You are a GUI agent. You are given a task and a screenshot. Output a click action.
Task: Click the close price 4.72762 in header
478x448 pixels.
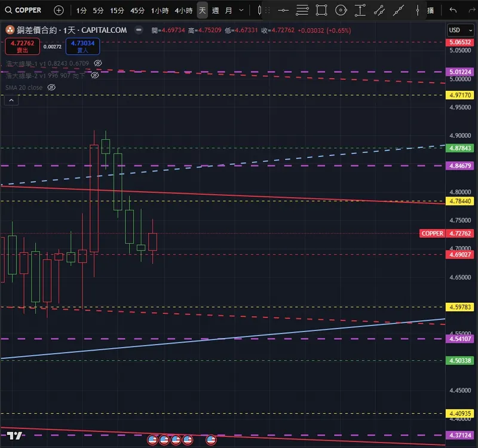283,30
